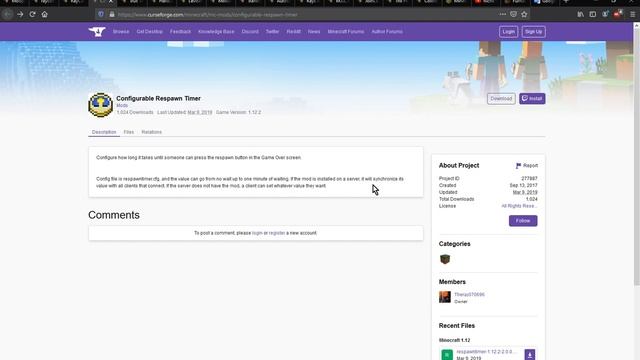Visit Minecraft Forums link
The image size is (640, 360).
coord(346,31)
